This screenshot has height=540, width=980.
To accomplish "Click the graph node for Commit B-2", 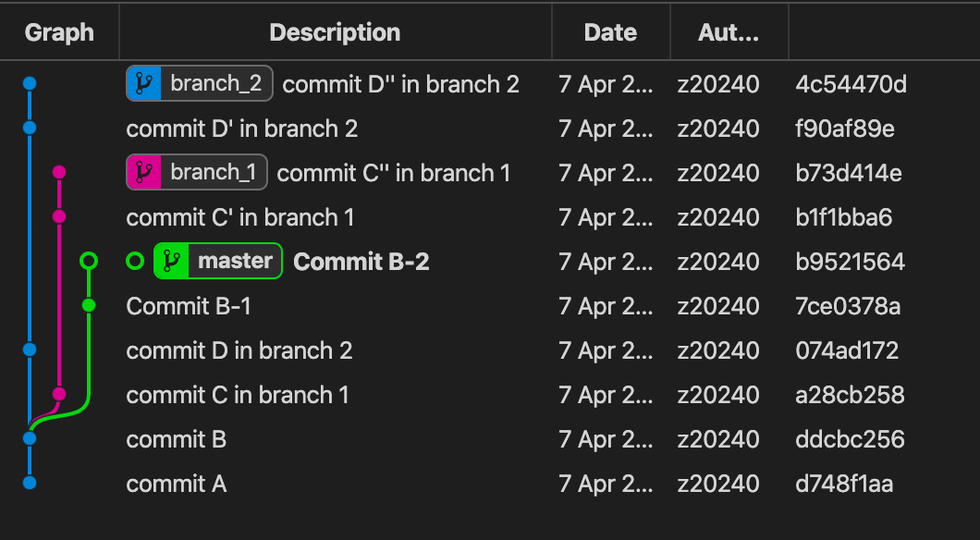I will point(89,262).
